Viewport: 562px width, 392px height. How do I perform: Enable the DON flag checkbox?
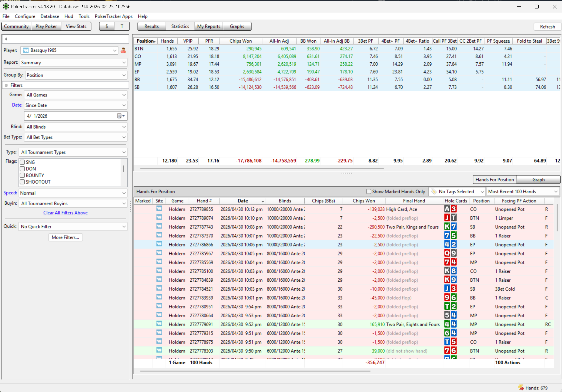[22, 169]
